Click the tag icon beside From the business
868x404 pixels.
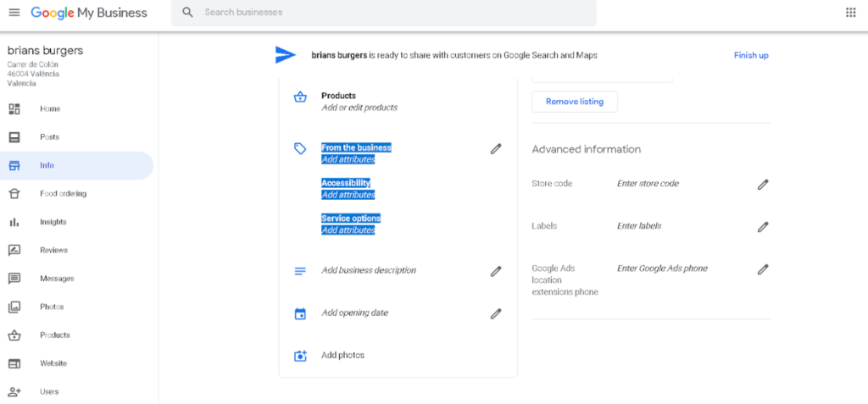pyautogui.click(x=300, y=148)
